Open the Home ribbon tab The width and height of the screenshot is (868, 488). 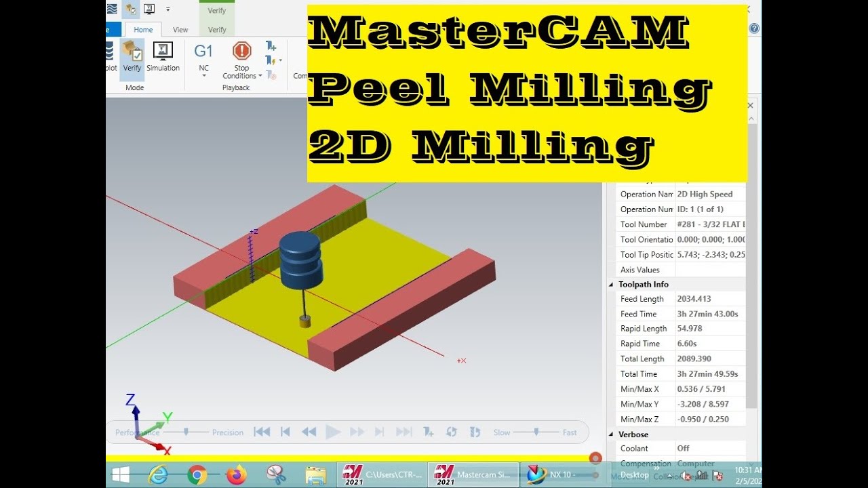pos(143,30)
